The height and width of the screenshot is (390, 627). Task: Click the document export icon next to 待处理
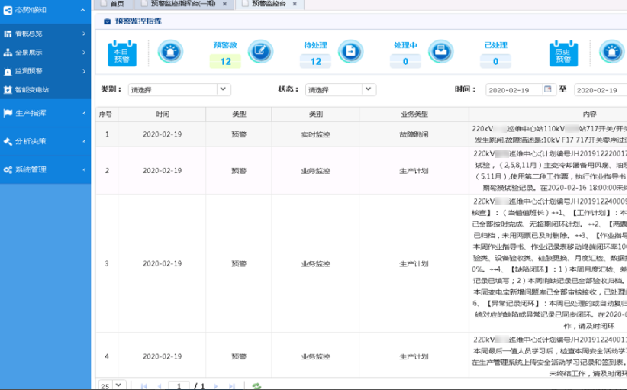point(351,51)
